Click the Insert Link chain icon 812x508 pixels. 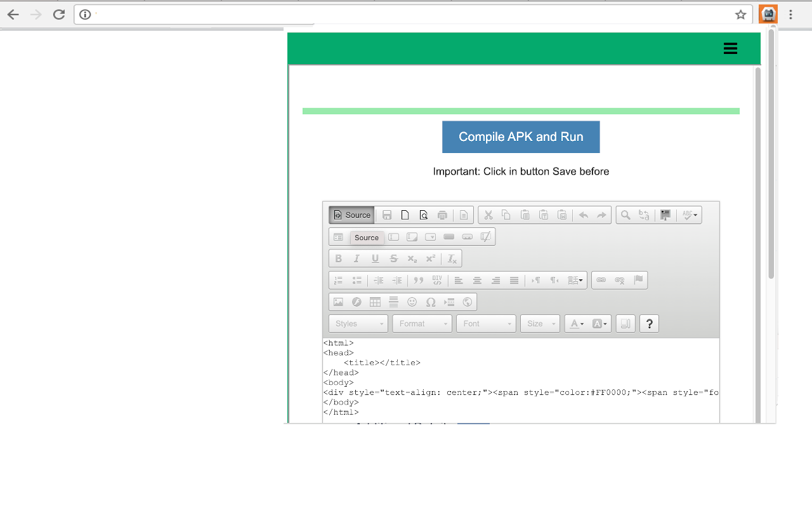click(x=601, y=280)
